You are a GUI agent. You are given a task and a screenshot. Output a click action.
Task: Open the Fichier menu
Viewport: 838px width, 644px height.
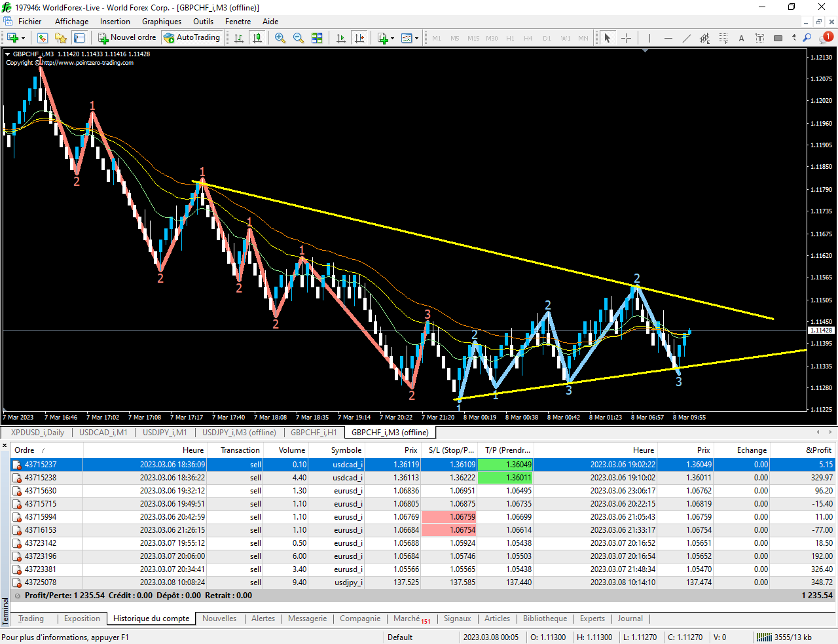tap(29, 22)
